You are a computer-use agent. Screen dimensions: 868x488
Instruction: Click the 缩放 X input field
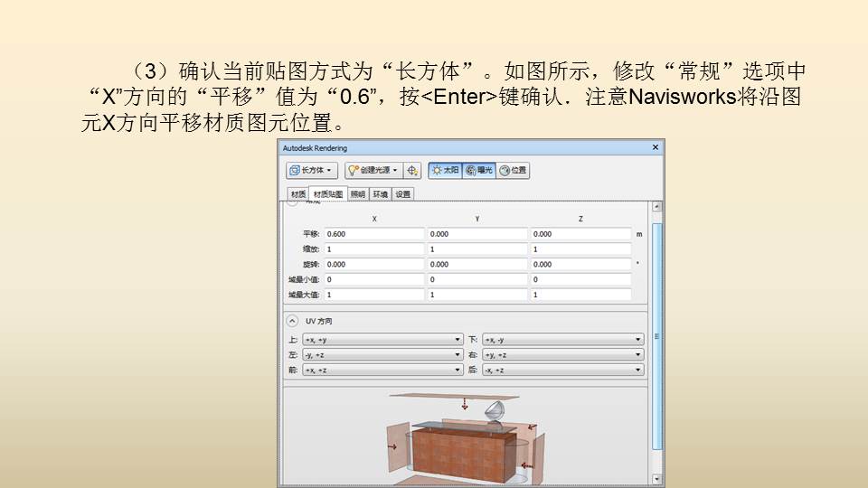374,249
